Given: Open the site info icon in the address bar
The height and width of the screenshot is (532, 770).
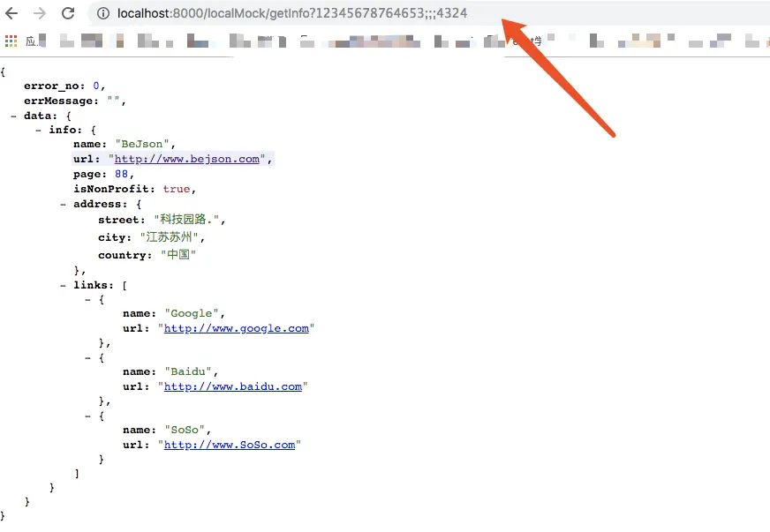Looking at the screenshot, I should [103, 13].
